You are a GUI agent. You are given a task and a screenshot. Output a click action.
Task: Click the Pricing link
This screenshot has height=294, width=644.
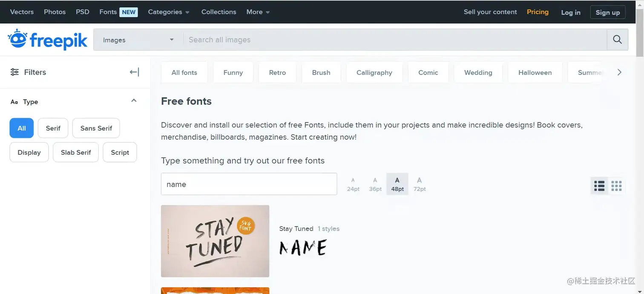point(538,12)
